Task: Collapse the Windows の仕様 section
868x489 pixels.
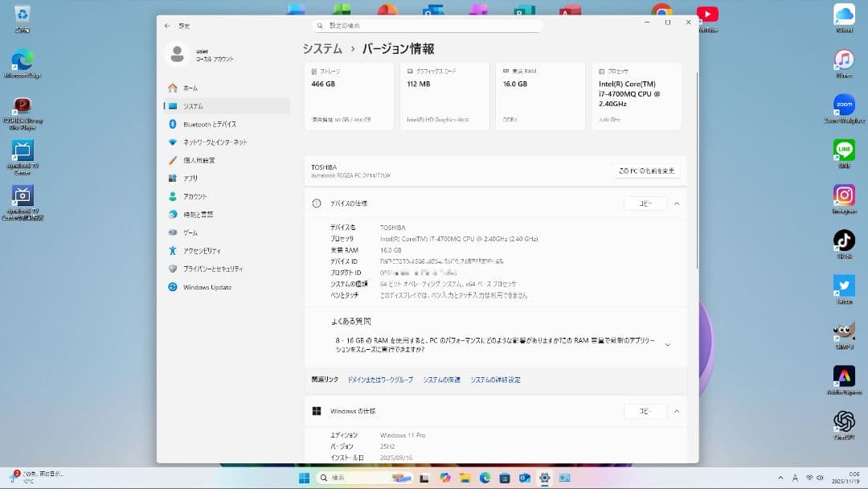Action: click(x=676, y=411)
